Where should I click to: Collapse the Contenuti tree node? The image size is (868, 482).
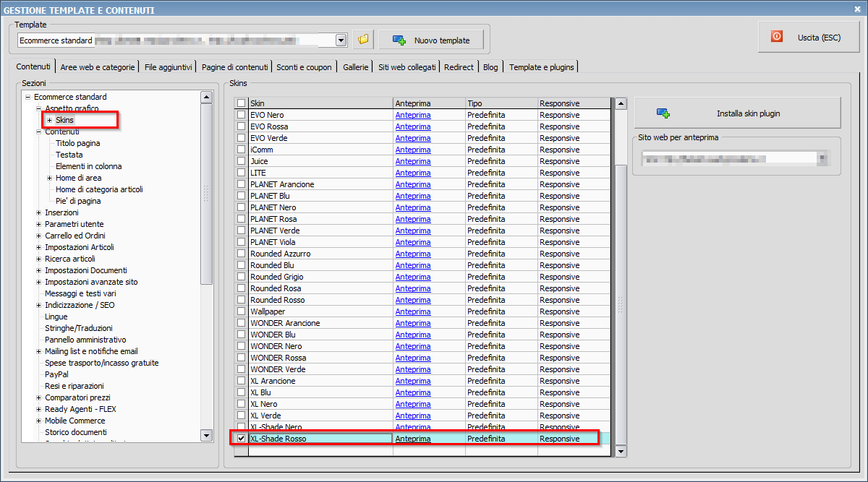coord(38,132)
